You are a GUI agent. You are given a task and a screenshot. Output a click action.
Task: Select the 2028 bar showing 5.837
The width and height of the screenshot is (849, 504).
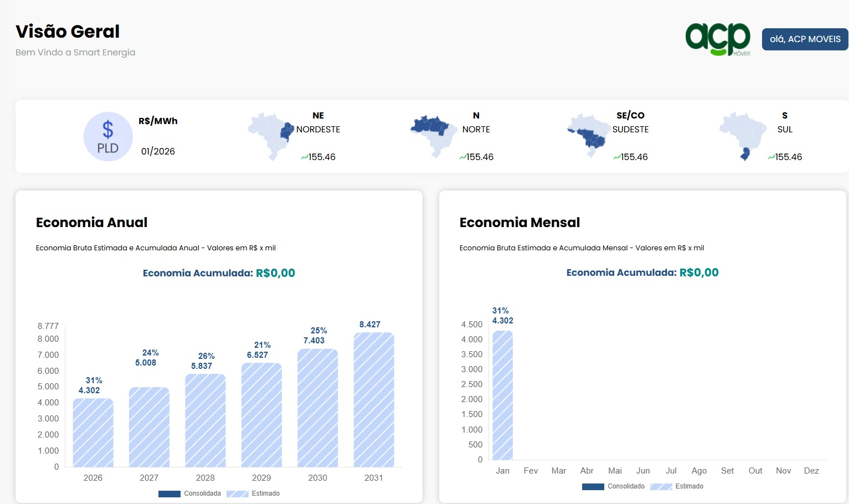(x=205, y=420)
